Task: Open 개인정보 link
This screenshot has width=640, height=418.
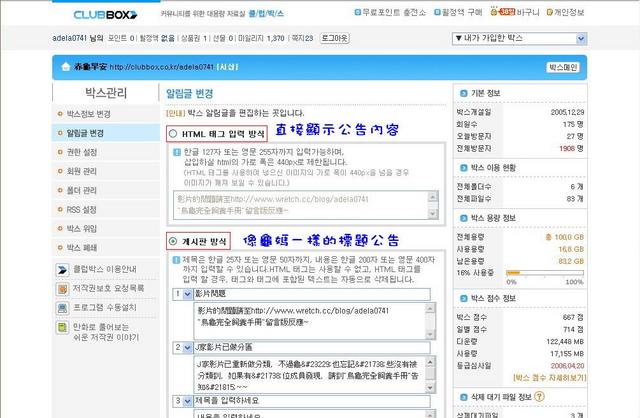Action: (x=565, y=13)
